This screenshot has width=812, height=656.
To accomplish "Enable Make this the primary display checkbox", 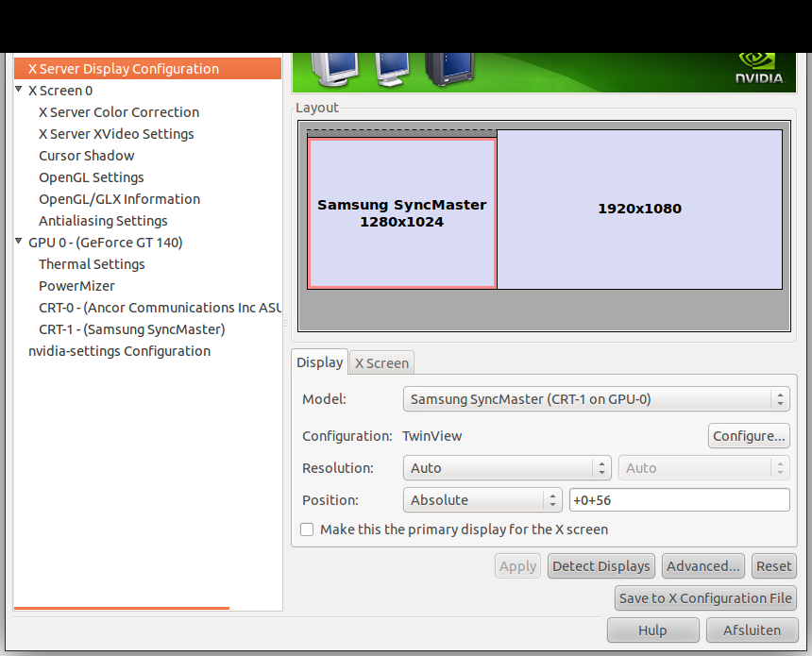I will click(x=307, y=530).
